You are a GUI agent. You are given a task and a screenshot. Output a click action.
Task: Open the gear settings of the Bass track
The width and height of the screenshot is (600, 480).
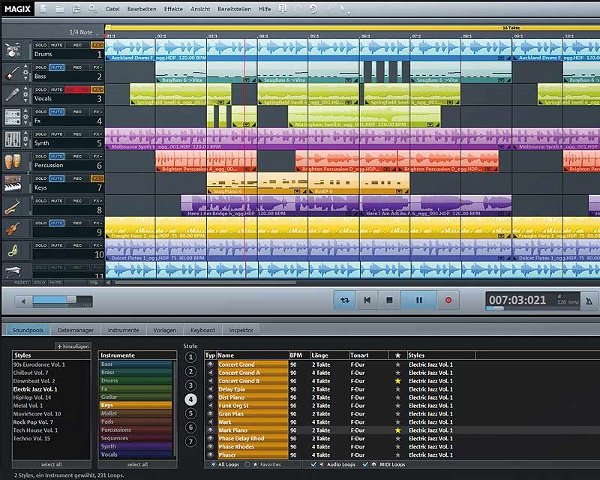point(26,72)
